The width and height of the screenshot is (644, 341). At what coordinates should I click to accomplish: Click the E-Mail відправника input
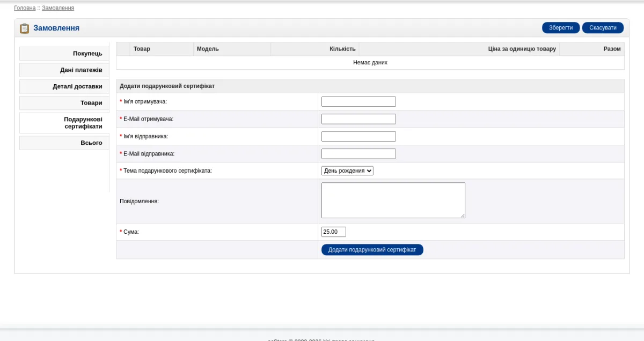tap(358, 154)
